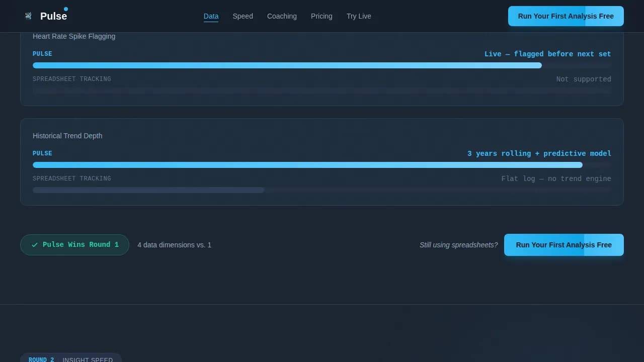
Task: Click the checkmark in Pulse Wins Round 1 badge
Action: [x=35, y=245]
